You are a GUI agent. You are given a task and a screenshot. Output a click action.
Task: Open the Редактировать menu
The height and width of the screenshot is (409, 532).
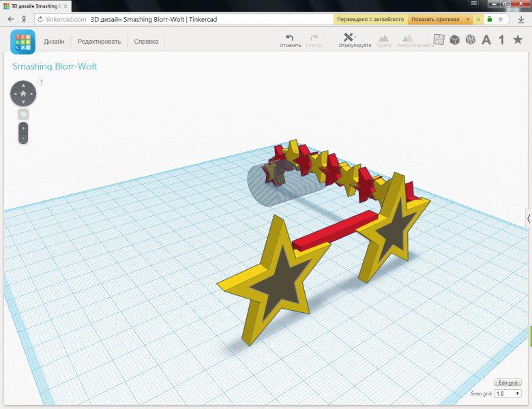tap(99, 42)
